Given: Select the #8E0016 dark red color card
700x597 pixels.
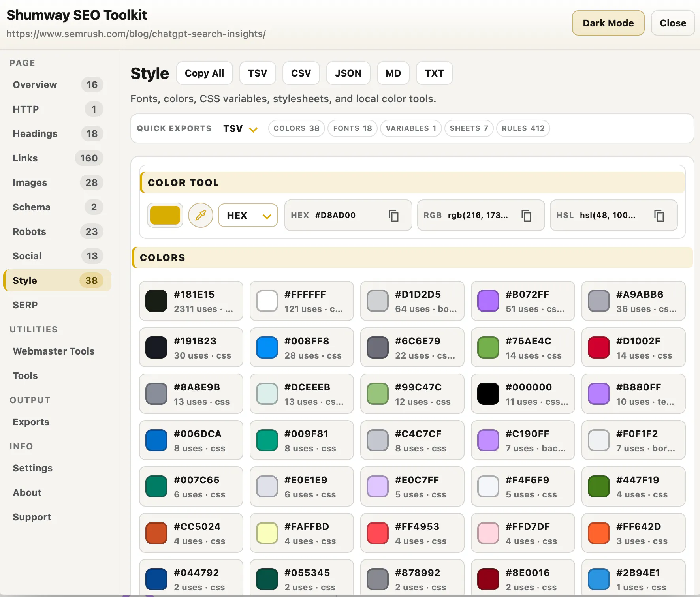Looking at the screenshot, I should pos(523,577).
